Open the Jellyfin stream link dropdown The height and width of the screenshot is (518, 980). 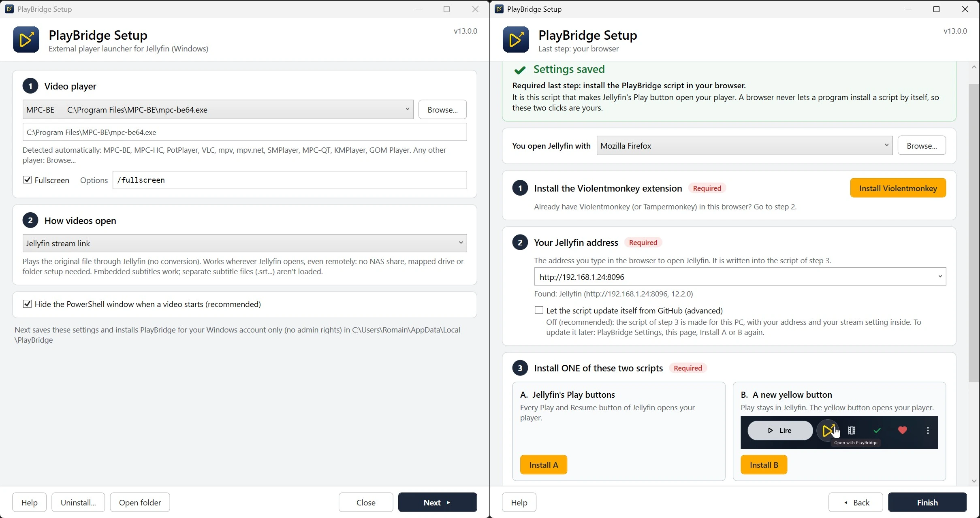pyautogui.click(x=245, y=243)
